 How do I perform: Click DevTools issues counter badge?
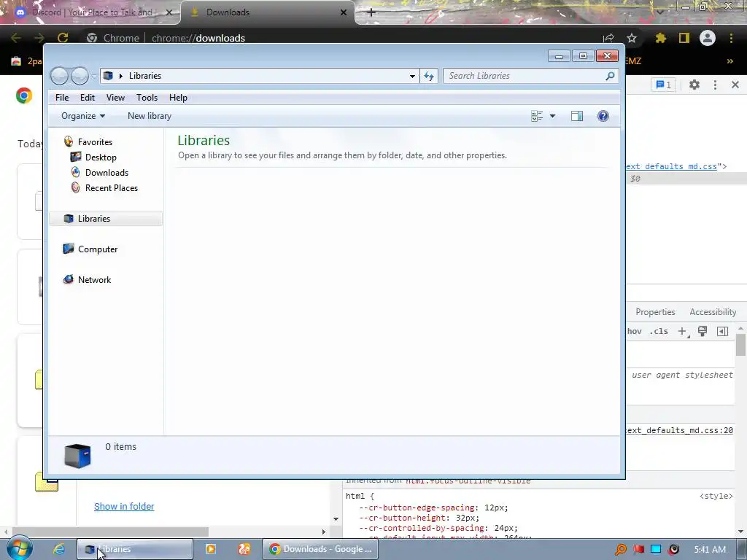tap(664, 85)
